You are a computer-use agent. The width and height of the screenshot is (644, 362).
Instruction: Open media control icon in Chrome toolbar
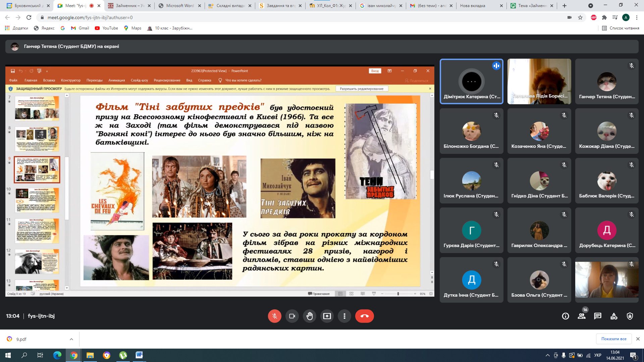coord(615,17)
